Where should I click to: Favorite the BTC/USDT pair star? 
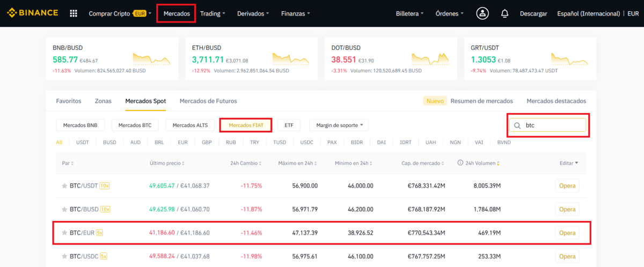(64, 186)
